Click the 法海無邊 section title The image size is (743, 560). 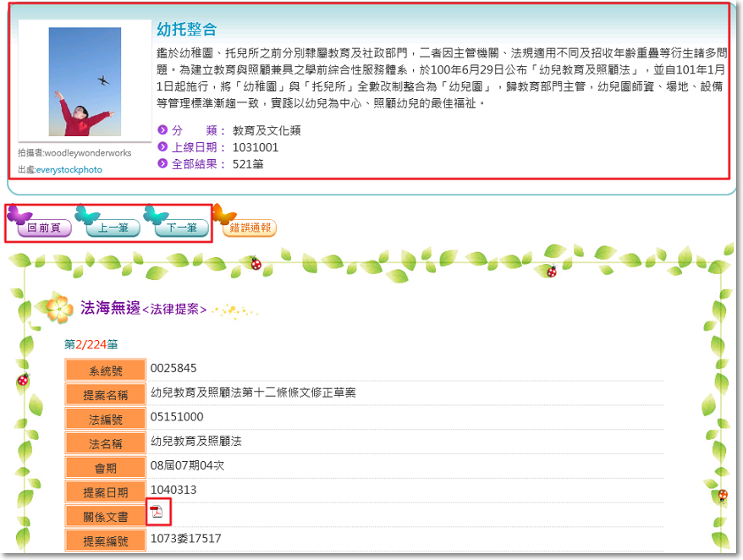click(x=110, y=308)
